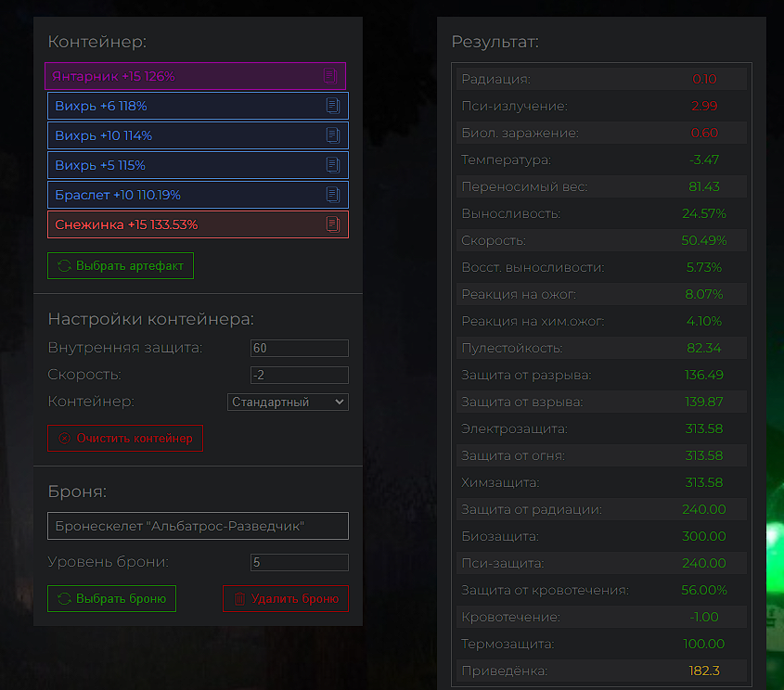This screenshot has height=690, width=784.
Task: Select the Янтарник +15 126% artifact
Action: pos(195,76)
